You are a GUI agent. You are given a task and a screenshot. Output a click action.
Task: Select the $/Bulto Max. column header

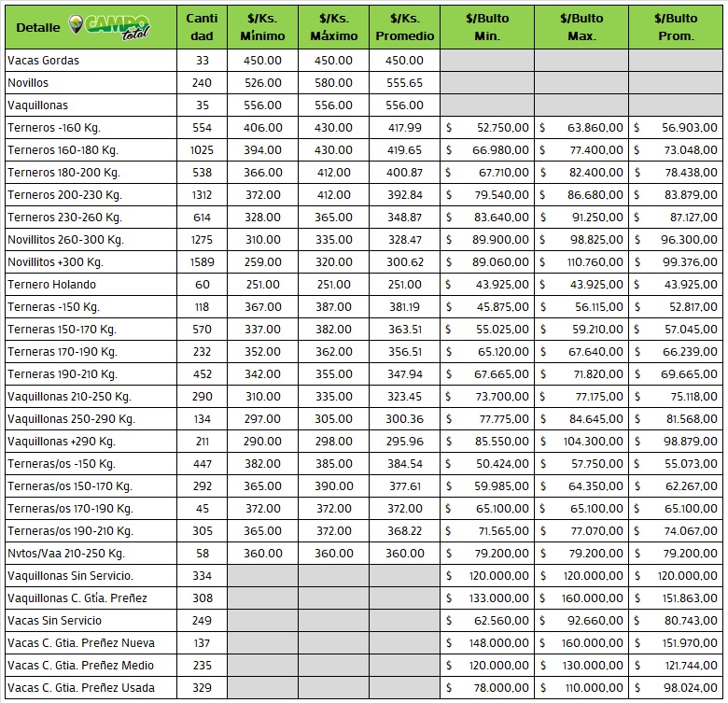(581, 27)
